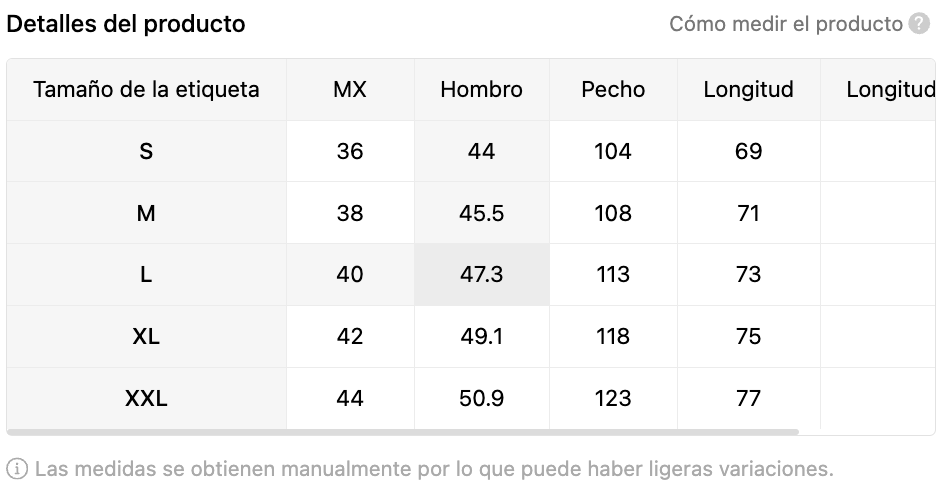
Task: Click the Hombro column header
Action: click(482, 90)
